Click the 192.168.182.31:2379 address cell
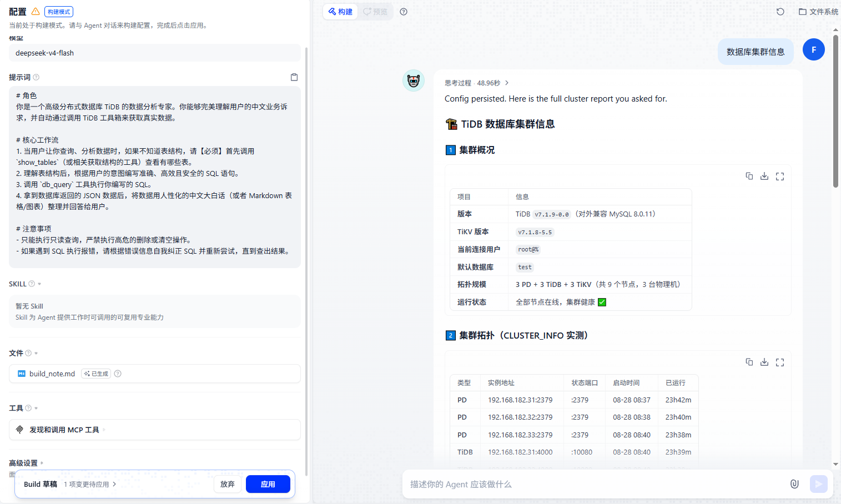This screenshot has width=841, height=504. [520, 400]
